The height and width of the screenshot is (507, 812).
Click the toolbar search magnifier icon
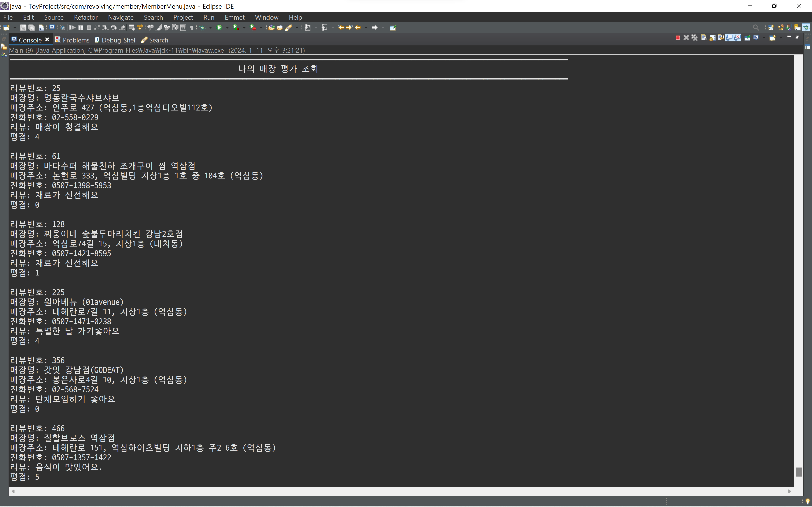756,27
